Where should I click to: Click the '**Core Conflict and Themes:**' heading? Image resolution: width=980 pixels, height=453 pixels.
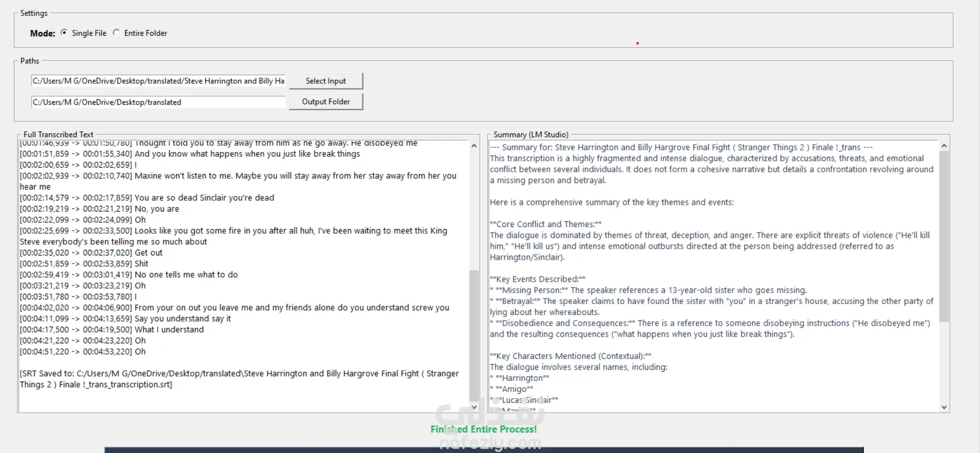546,224
